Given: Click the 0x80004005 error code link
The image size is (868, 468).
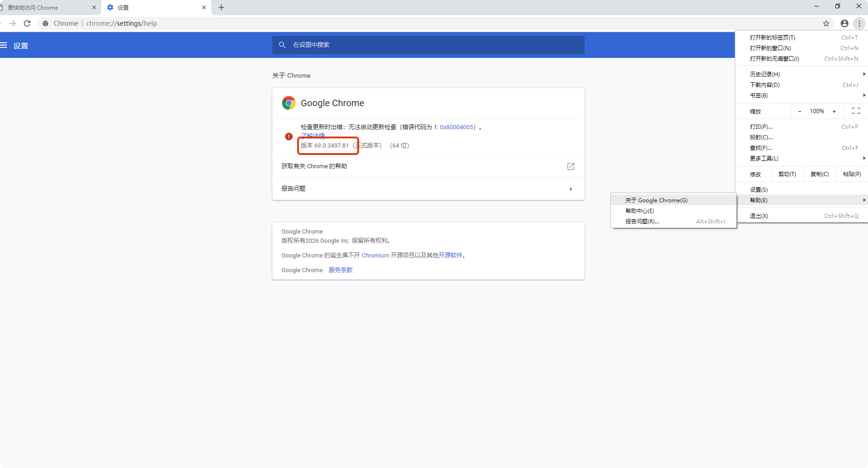Looking at the screenshot, I should [457, 127].
